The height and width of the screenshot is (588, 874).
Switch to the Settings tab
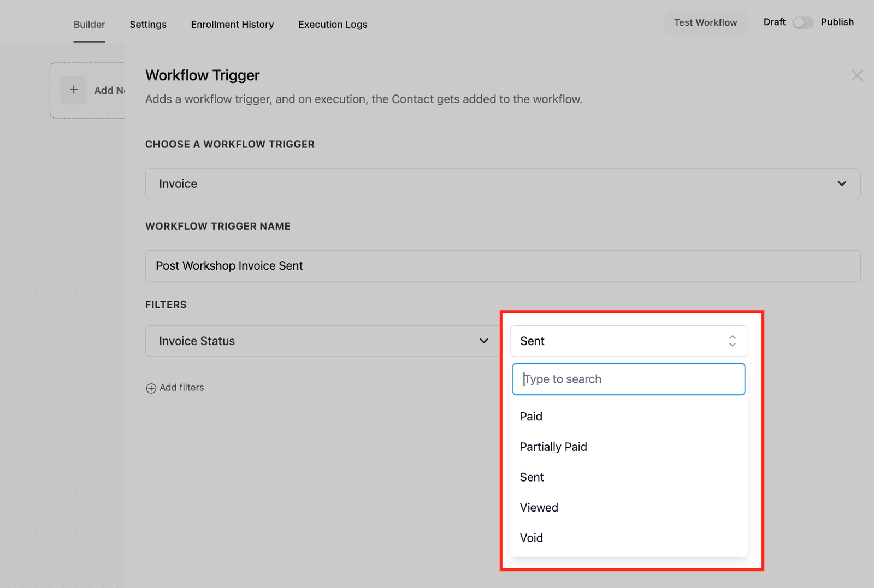click(148, 25)
